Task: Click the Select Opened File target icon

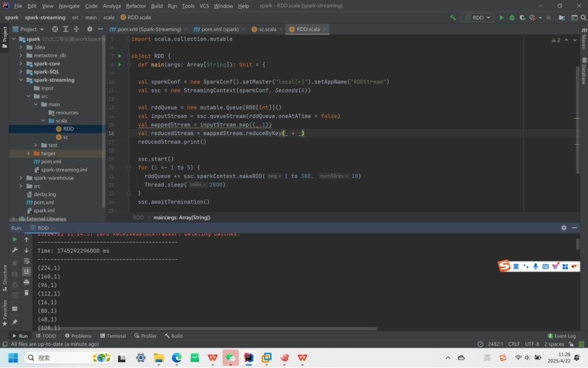Action: tap(55, 29)
